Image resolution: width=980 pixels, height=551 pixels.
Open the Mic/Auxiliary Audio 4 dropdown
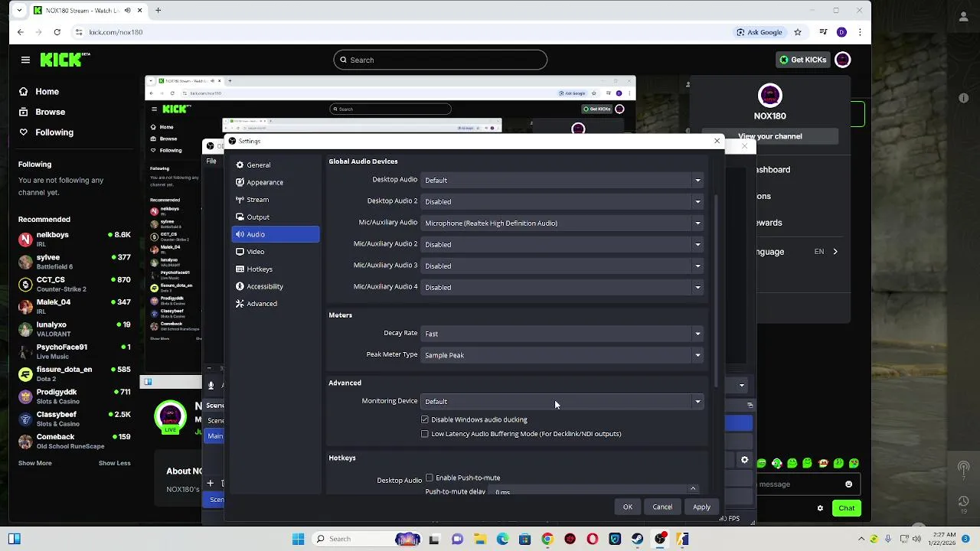pos(562,288)
